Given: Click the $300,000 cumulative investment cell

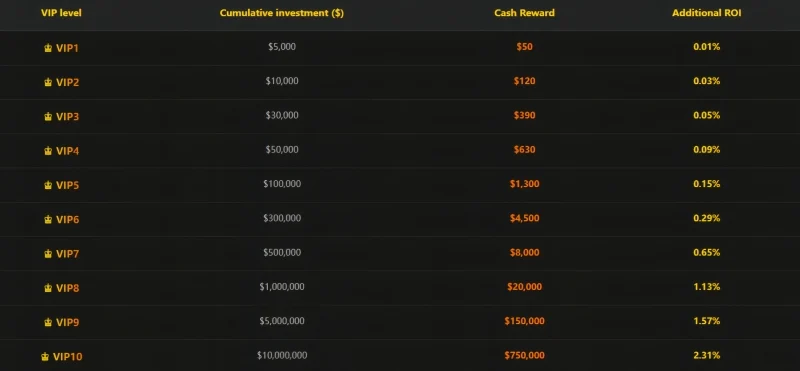Looking at the screenshot, I should click(282, 218).
